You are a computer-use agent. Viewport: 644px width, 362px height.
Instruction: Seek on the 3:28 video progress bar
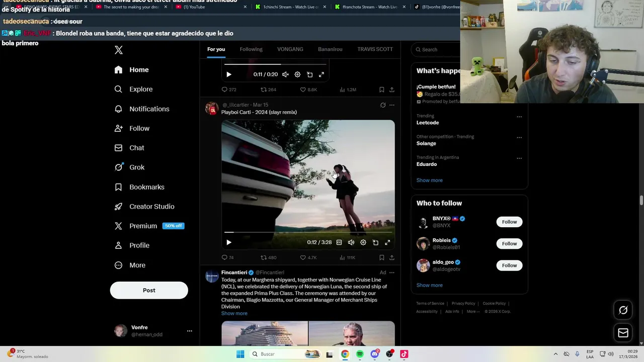[x=308, y=232]
